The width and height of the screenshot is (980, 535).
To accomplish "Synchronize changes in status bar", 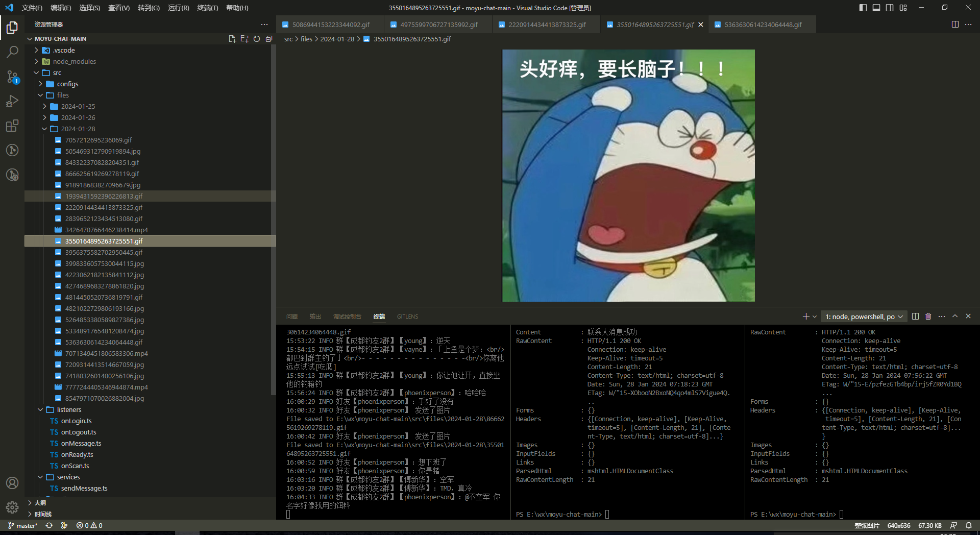I will click(x=49, y=525).
